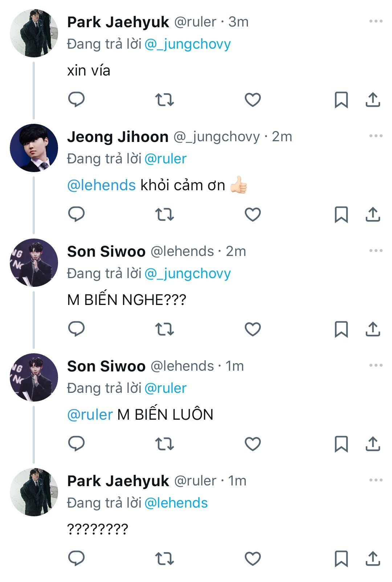Image resolution: width=392 pixels, height=582 pixels.
Task: Share the "M BIẾN NGHE???" tweet
Action: 373,329
